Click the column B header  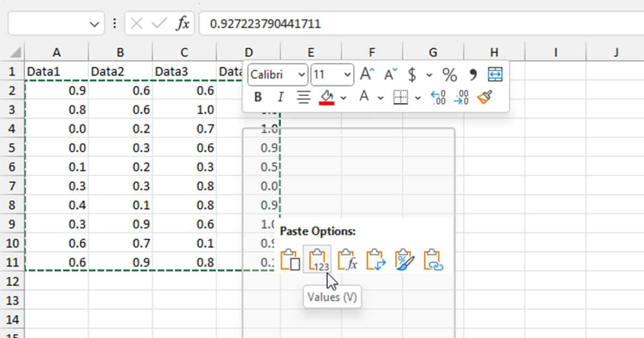[x=120, y=52]
